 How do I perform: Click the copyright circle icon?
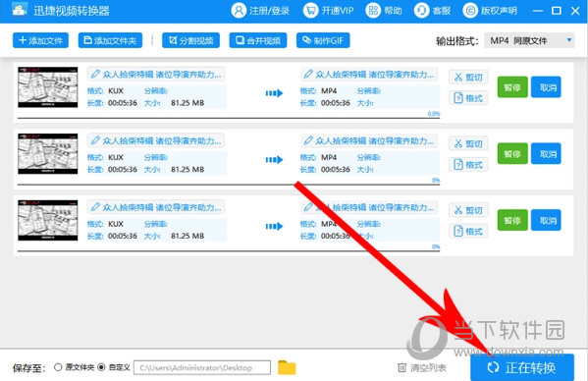coord(470,11)
